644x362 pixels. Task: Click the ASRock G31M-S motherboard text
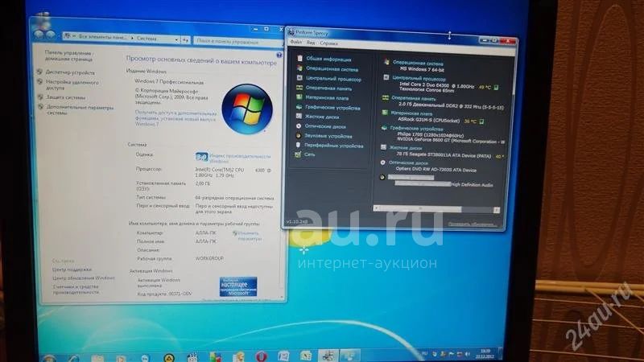[429, 120]
